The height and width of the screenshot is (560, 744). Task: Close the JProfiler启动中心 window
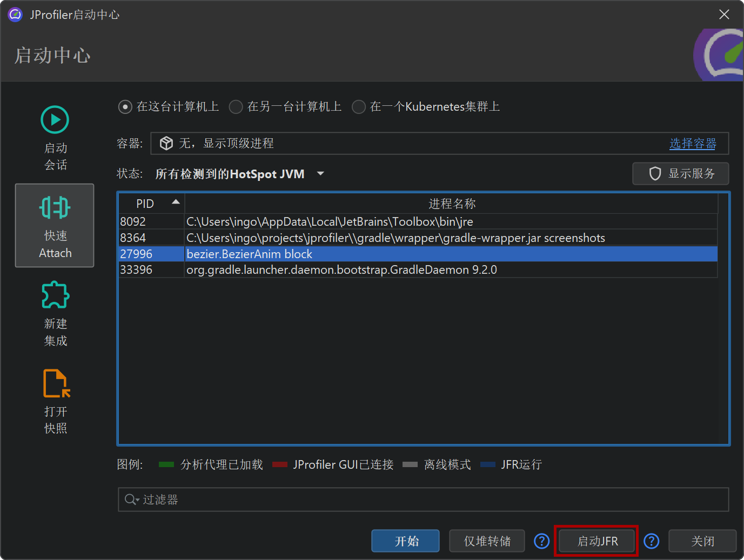pyautogui.click(x=724, y=15)
